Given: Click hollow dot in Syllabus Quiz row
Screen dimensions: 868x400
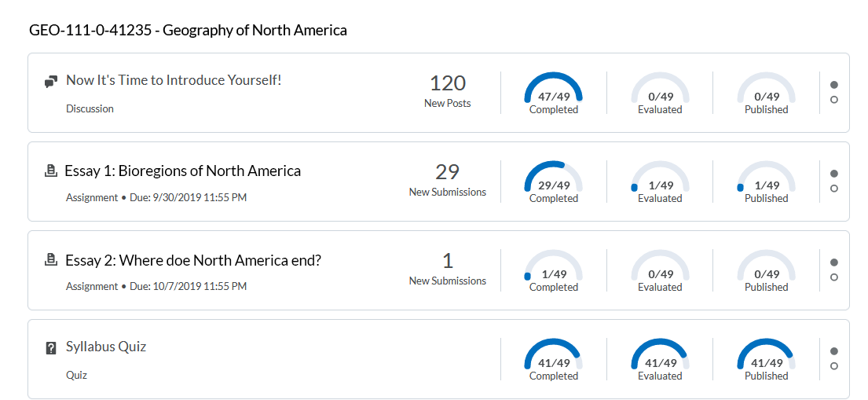Looking at the screenshot, I should point(834,366).
